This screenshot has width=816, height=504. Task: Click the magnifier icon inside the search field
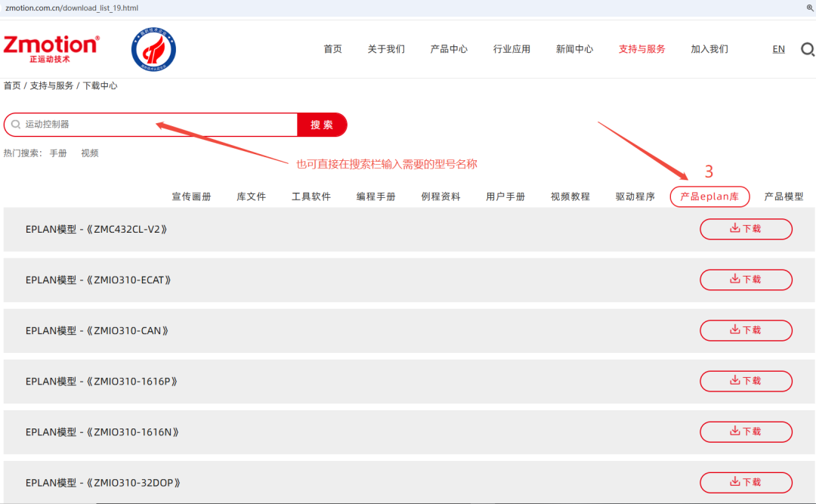[x=15, y=124]
